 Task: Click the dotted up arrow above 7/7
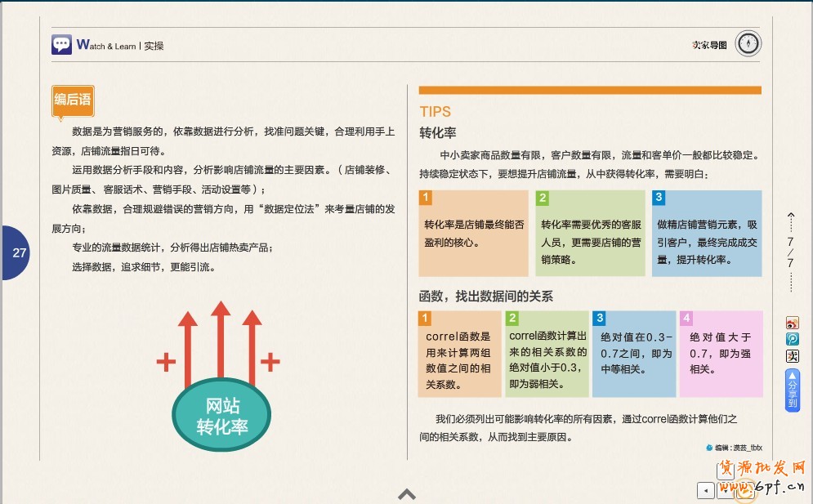(790, 221)
